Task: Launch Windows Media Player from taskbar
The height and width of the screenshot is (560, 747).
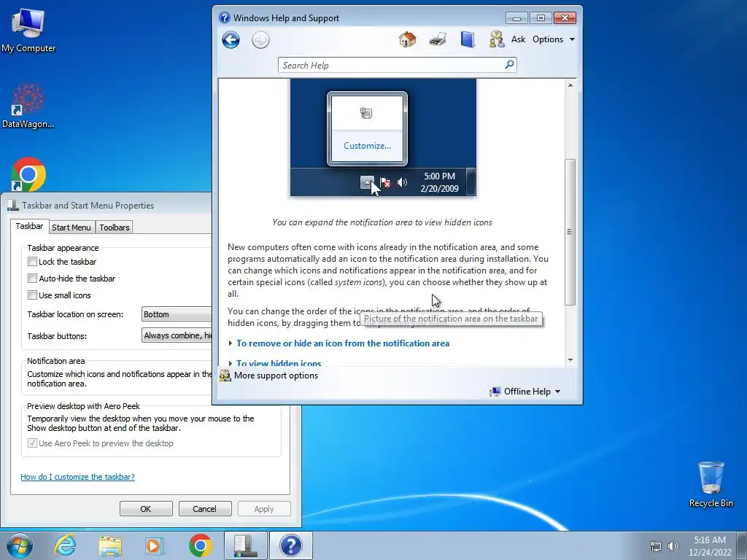Action: tap(155, 545)
